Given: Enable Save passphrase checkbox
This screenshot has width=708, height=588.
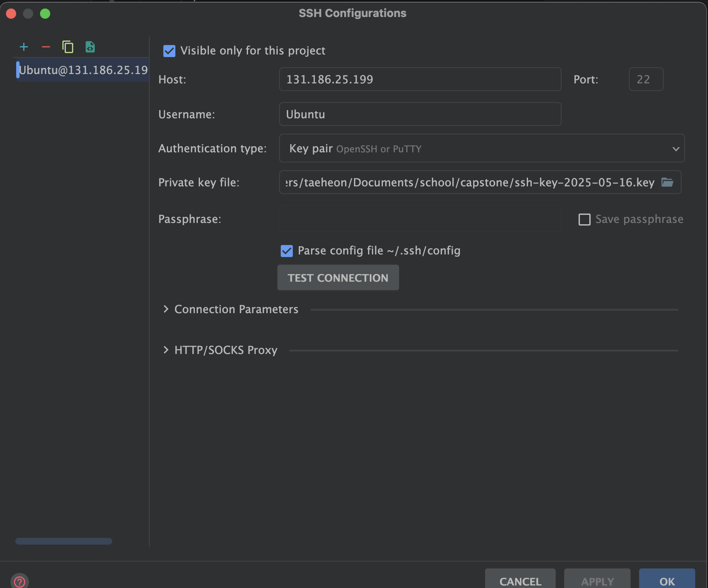Looking at the screenshot, I should (x=585, y=220).
